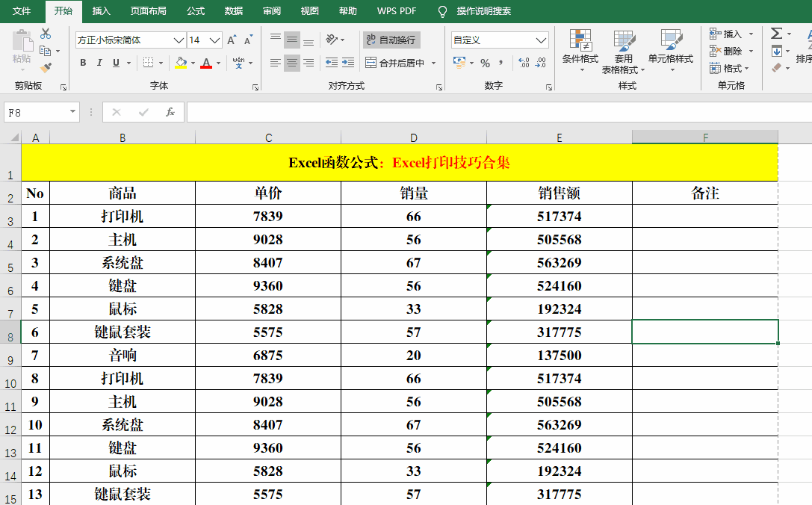Viewport: 812px width, 505px height.
Task: Apply the yellow fill color bucket
Action: click(181, 63)
